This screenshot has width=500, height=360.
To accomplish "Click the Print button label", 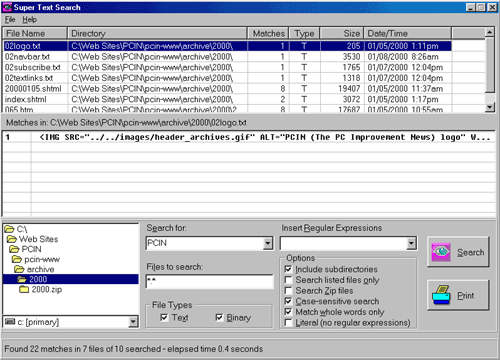I will [x=465, y=296].
